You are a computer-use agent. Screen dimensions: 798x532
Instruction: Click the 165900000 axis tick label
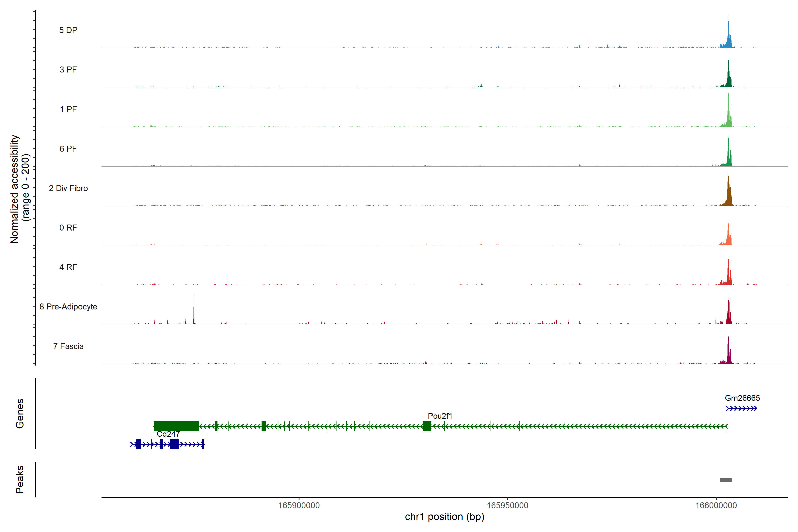[299, 506]
